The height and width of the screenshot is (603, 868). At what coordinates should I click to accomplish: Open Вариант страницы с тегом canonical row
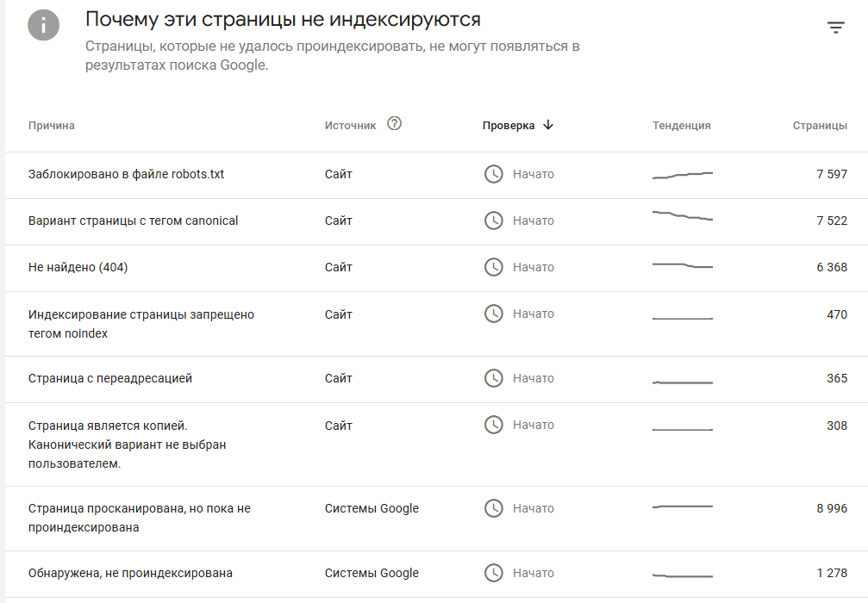pyautogui.click(x=437, y=221)
